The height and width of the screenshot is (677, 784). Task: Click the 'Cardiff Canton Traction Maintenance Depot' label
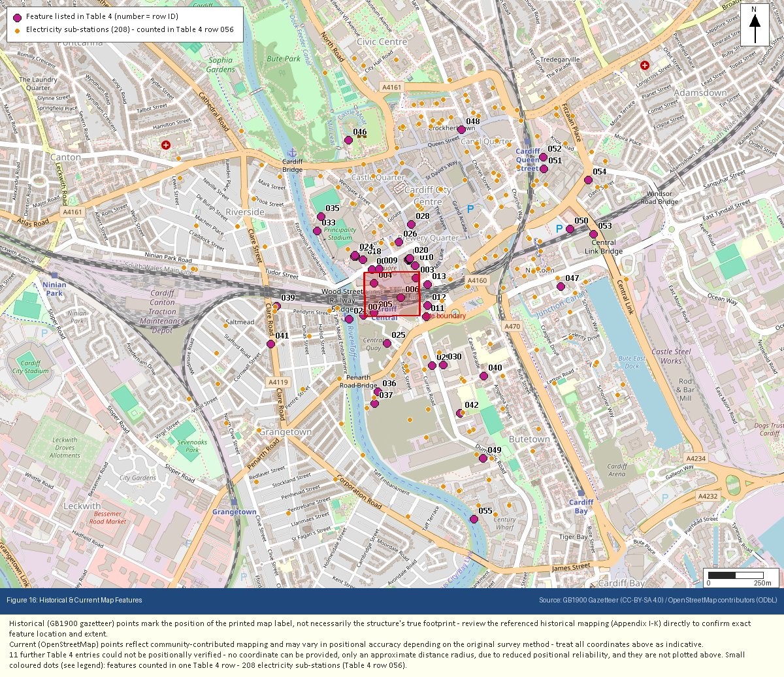point(162,312)
